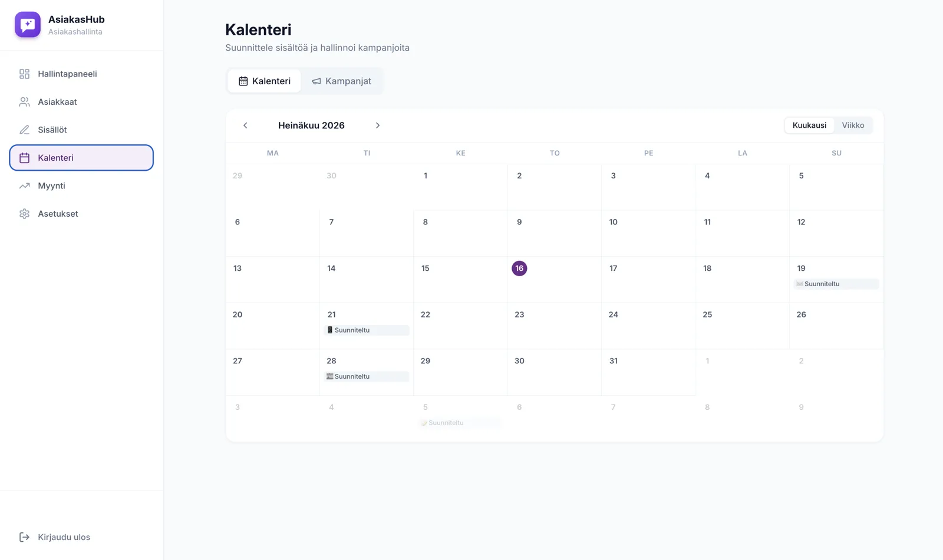Open Sisällöt in the sidebar
The width and height of the screenshot is (943, 560).
point(81,130)
